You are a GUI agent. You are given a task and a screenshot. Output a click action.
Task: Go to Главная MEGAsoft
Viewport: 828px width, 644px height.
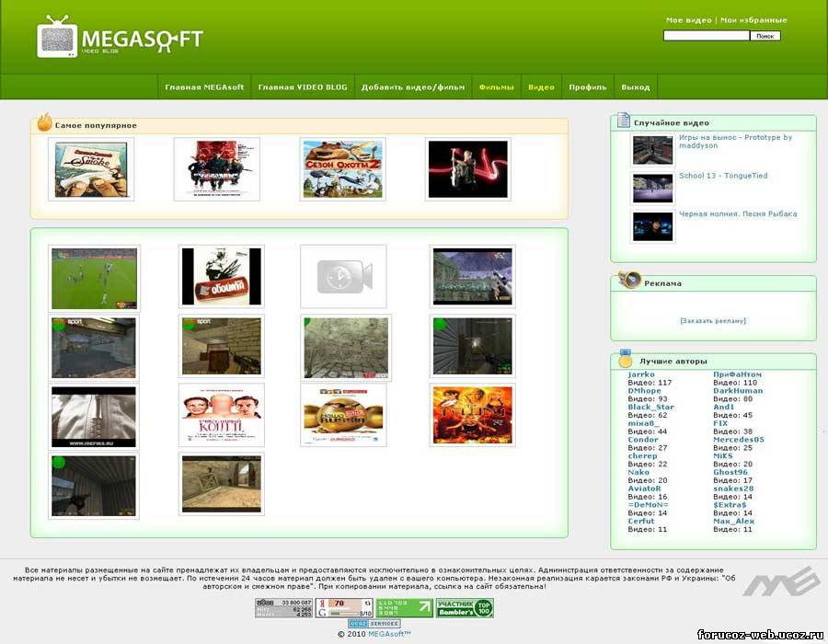point(204,87)
